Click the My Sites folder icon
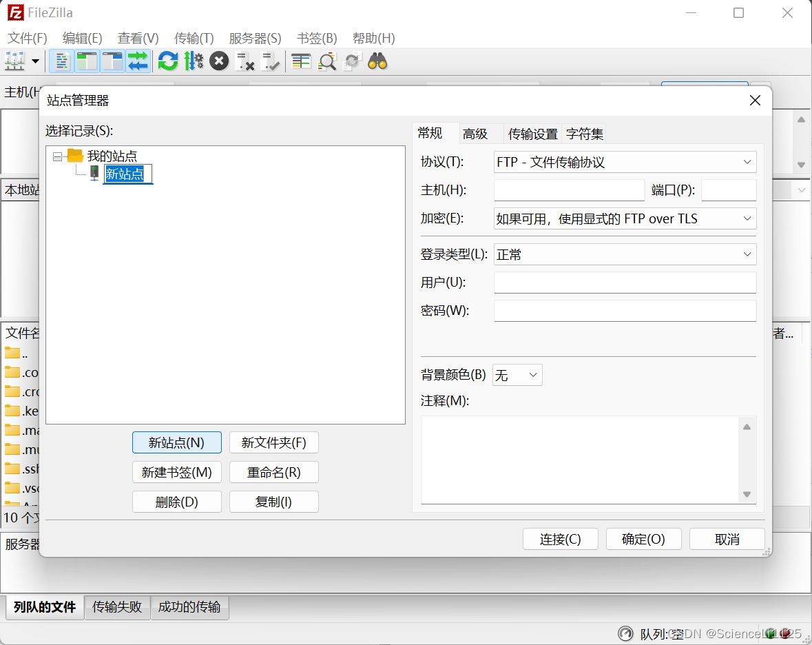 tap(76, 155)
